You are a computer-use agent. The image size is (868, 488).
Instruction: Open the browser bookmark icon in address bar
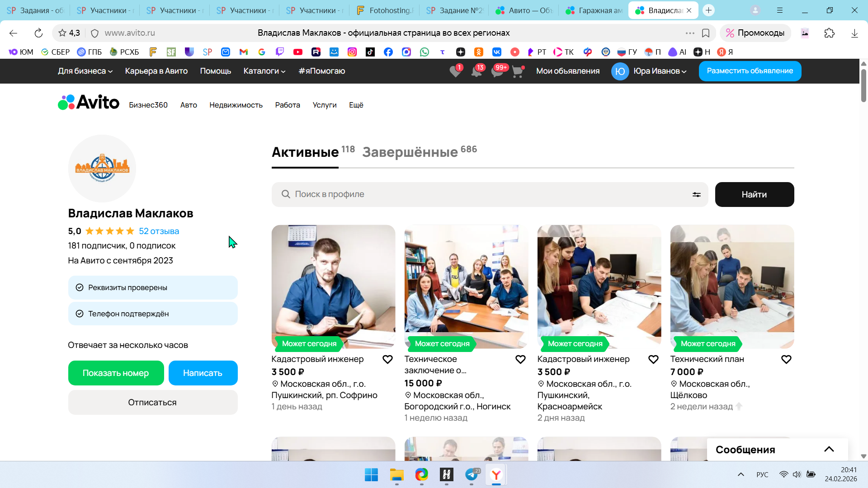point(705,33)
